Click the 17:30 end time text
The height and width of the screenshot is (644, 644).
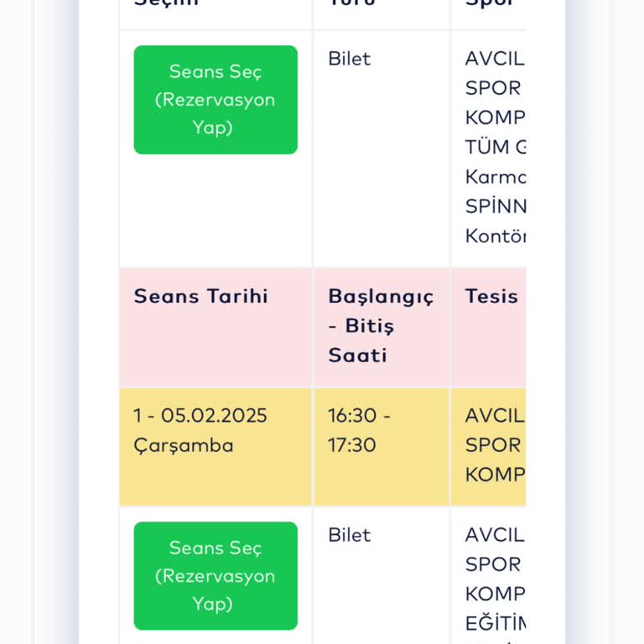point(351,445)
